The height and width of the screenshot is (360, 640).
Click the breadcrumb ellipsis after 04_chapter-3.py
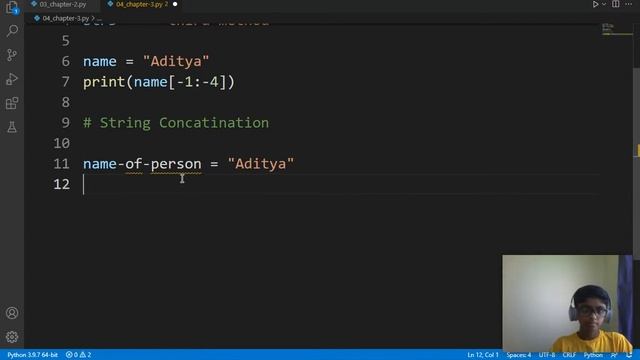99,19
